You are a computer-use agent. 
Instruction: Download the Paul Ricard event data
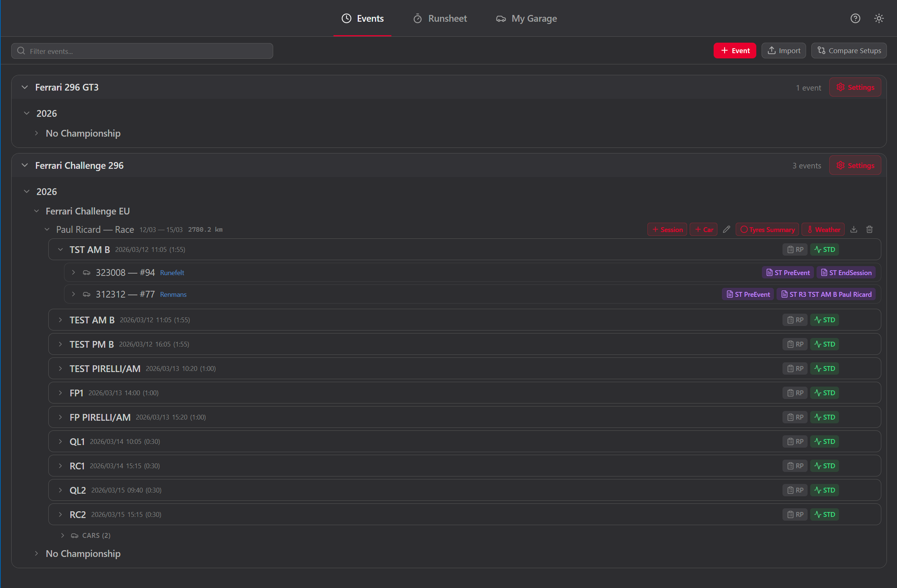click(854, 229)
